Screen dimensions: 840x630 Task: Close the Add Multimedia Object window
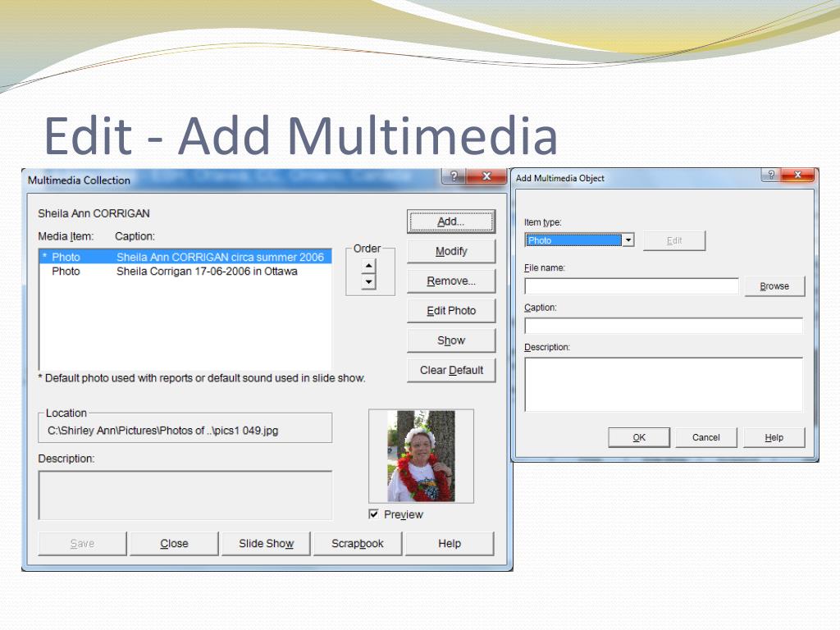(797, 176)
